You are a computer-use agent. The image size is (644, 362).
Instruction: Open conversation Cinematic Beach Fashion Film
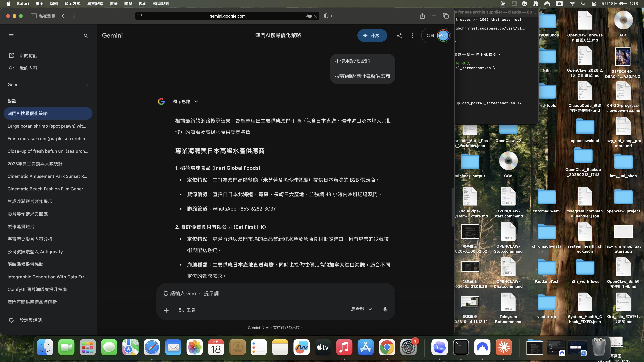click(x=48, y=189)
